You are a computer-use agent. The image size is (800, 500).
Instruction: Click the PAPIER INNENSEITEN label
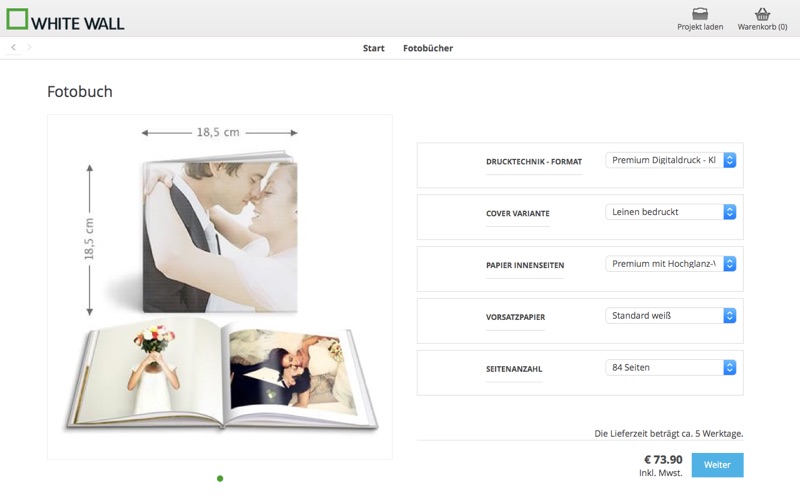(524, 265)
